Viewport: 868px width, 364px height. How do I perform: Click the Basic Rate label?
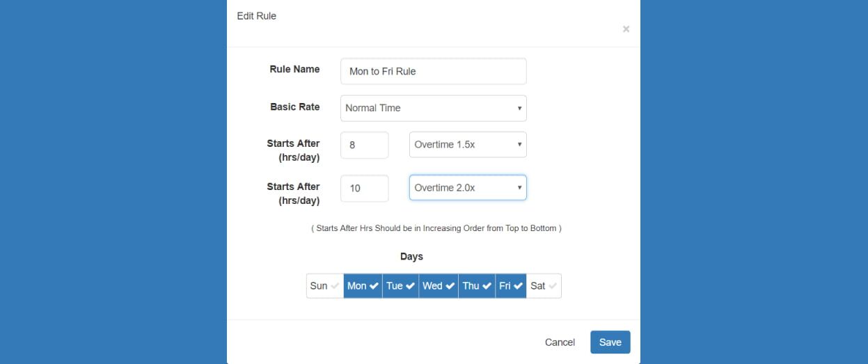point(294,106)
